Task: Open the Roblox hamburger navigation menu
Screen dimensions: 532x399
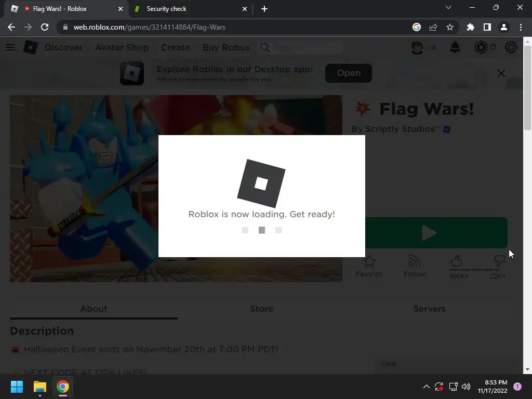Action: (10, 47)
